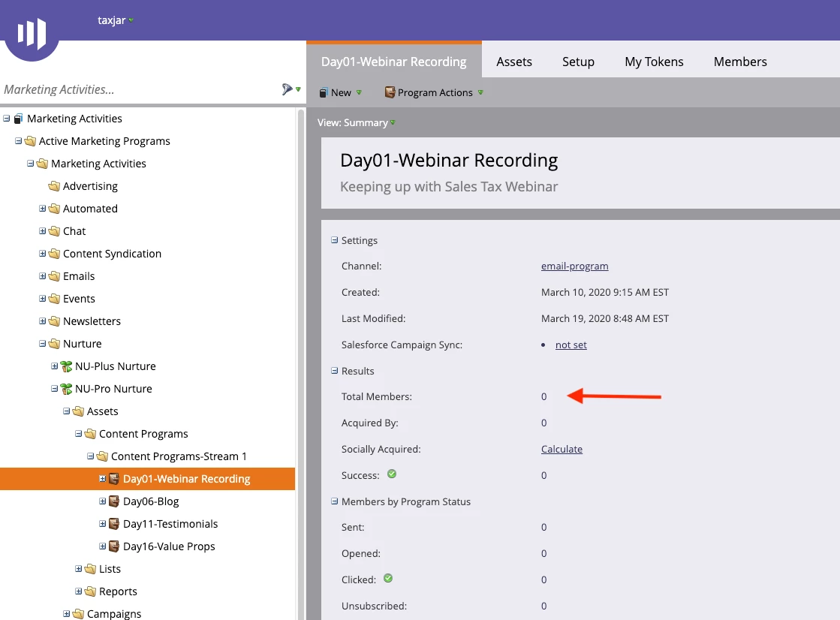Click the Clicked green checkmark icon
840x620 pixels.
(x=388, y=578)
